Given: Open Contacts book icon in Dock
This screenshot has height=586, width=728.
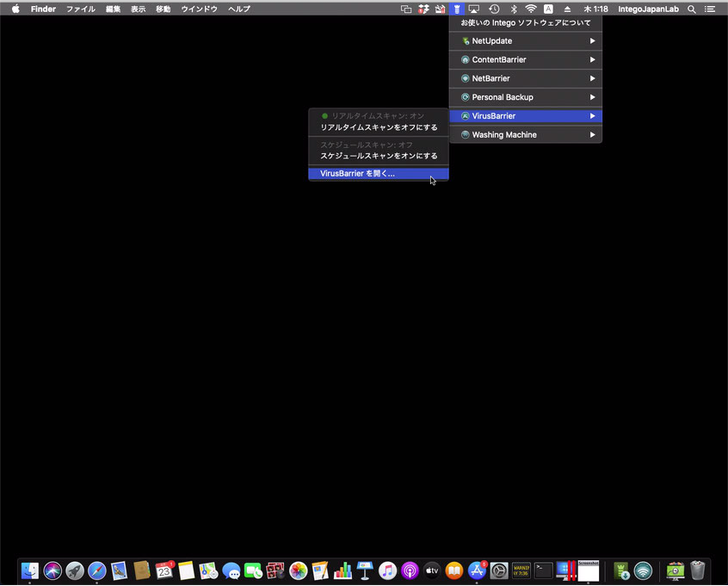Looking at the screenshot, I should (x=142, y=571).
